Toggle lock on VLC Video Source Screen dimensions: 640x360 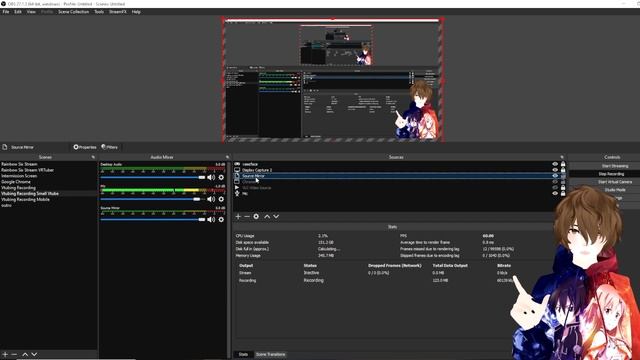563,188
